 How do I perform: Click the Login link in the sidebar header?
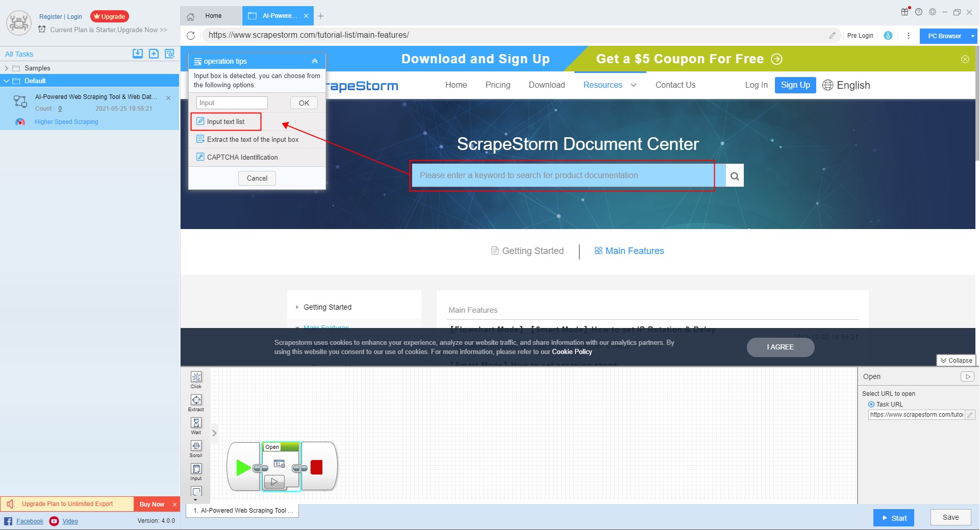[74, 16]
